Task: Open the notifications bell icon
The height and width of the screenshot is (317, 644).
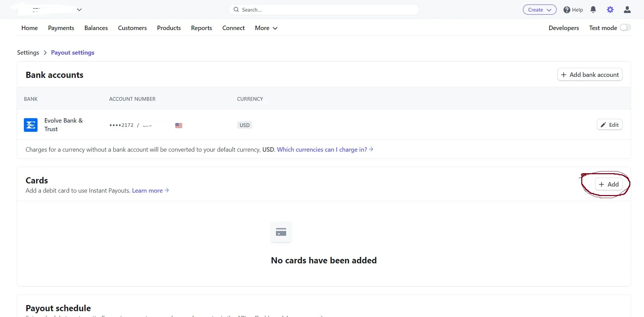Action: 593,10
